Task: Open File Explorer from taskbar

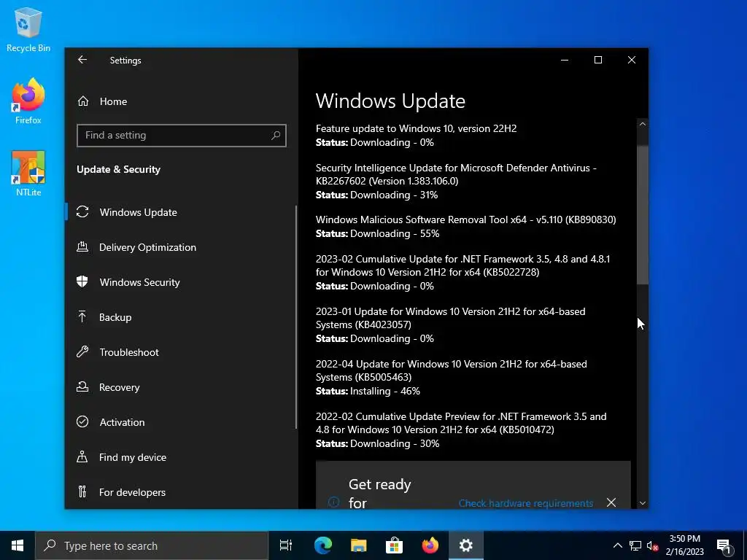Action: click(x=359, y=545)
